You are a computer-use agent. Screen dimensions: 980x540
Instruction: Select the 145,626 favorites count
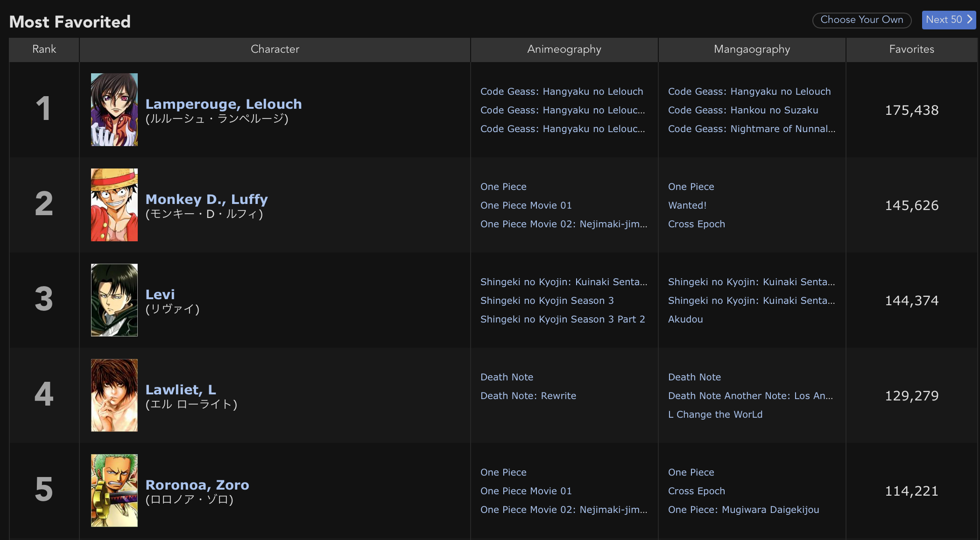click(912, 205)
